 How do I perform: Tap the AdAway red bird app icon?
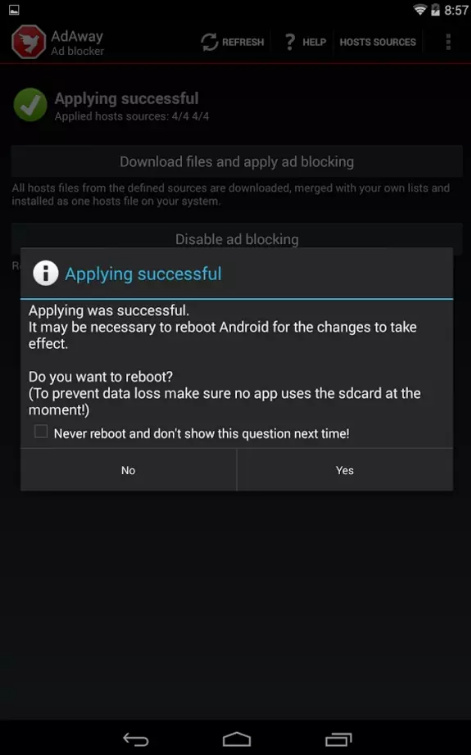point(28,42)
